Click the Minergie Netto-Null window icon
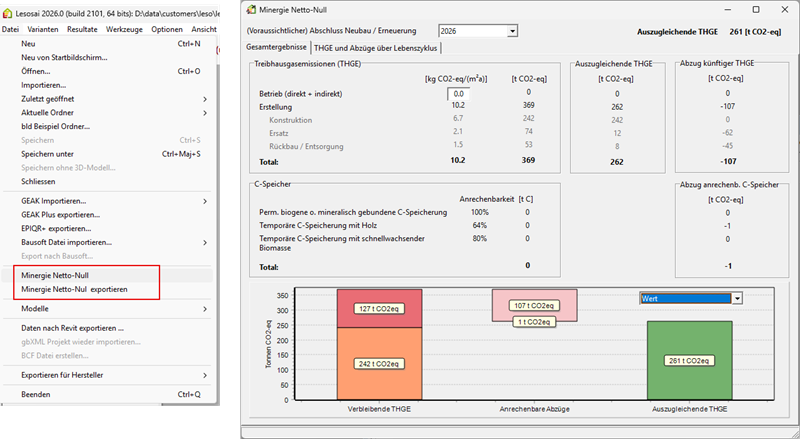This screenshot has width=800, height=440. [x=252, y=10]
